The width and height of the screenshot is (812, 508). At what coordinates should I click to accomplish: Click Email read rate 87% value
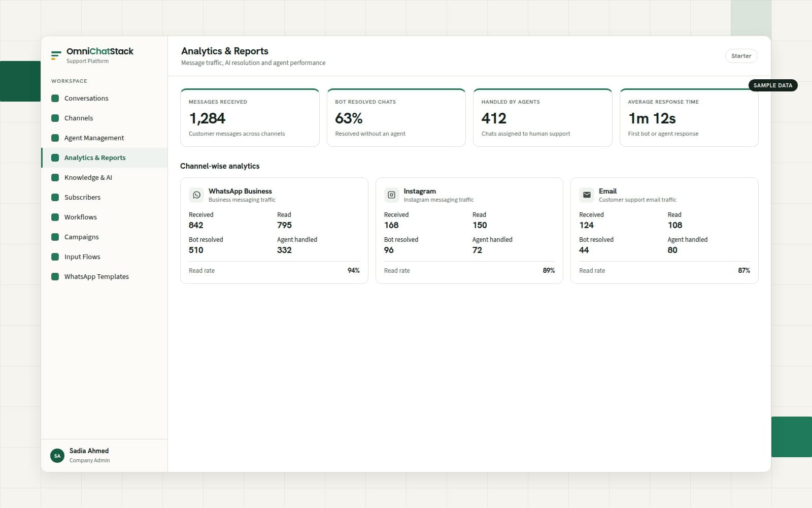744,270
